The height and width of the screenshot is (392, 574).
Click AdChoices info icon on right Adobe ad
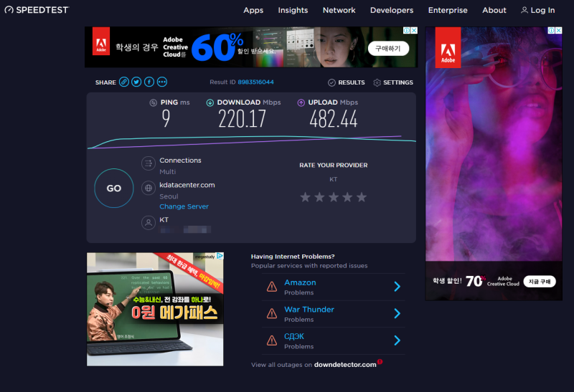(x=551, y=30)
